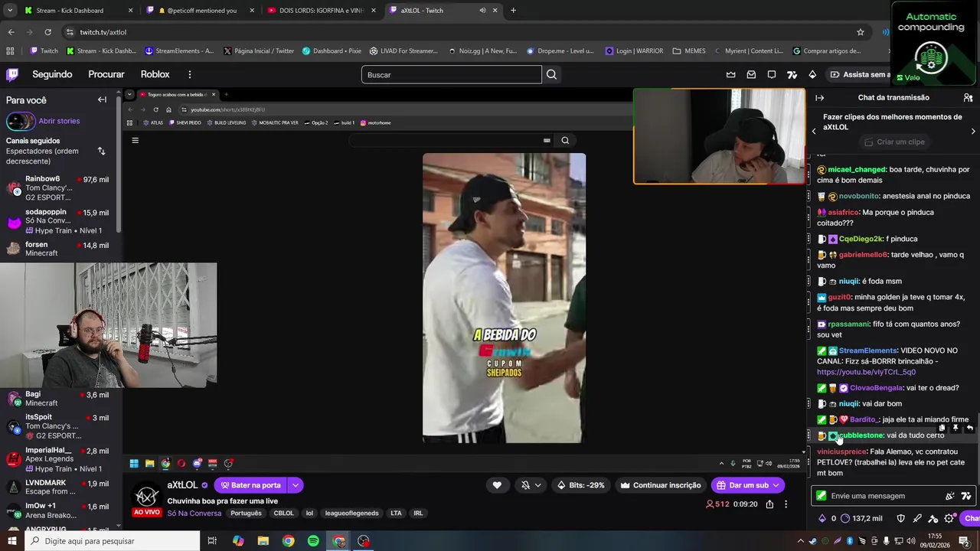The image size is (980, 551).
Task: Open sodapoppin channel in sidebar
Action: [60, 221]
